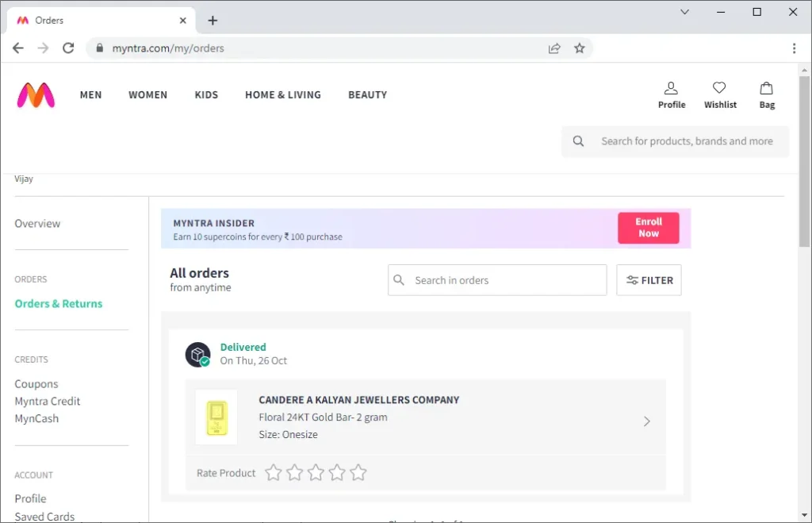Screen dimensions: 812x523
Task: Click the scrollbar down arrow
Action: point(804,515)
